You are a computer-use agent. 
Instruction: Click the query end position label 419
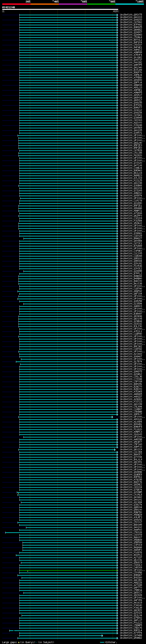click(x=115, y=11)
